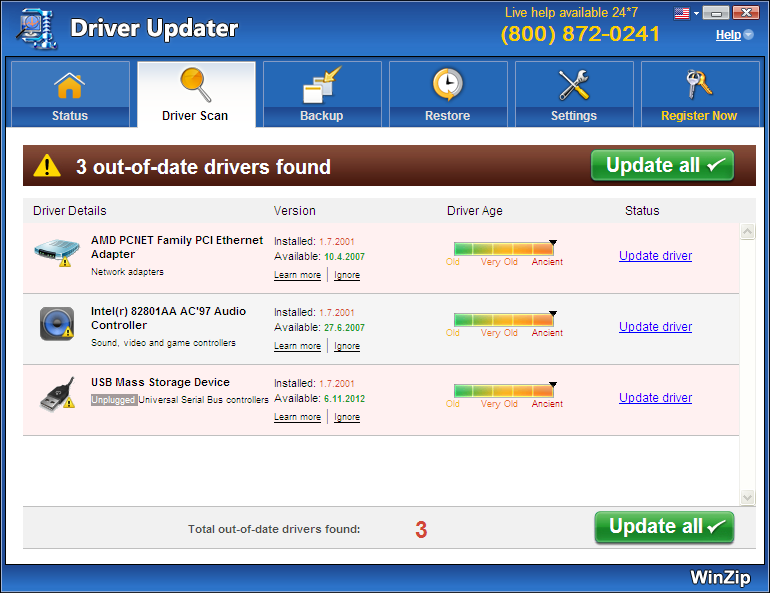This screenshot has height=593, width=770.
Task: Click the yellow warning triangle in banner
Action: point(47,165)
